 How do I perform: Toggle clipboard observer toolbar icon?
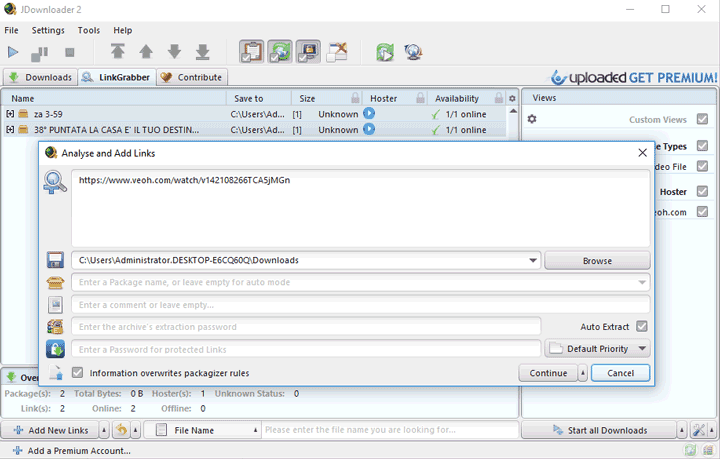(x=251, y=51)
